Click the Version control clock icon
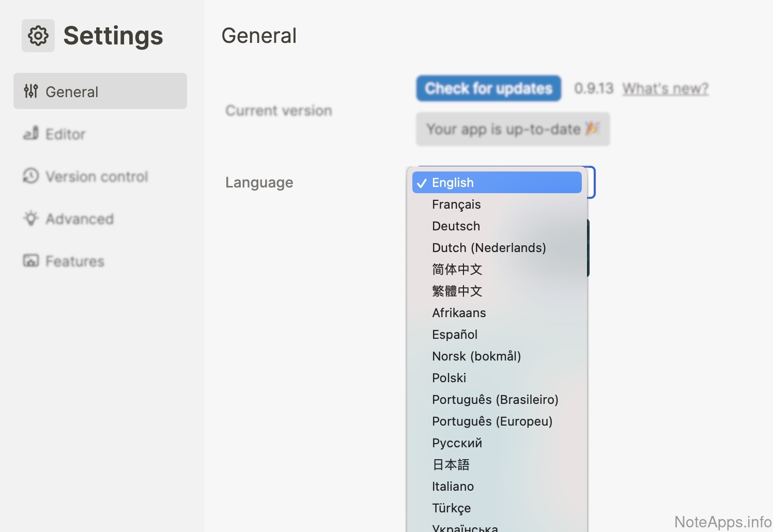Image resolution: width=773 pixels, height=532 pixels. (31, 176)
